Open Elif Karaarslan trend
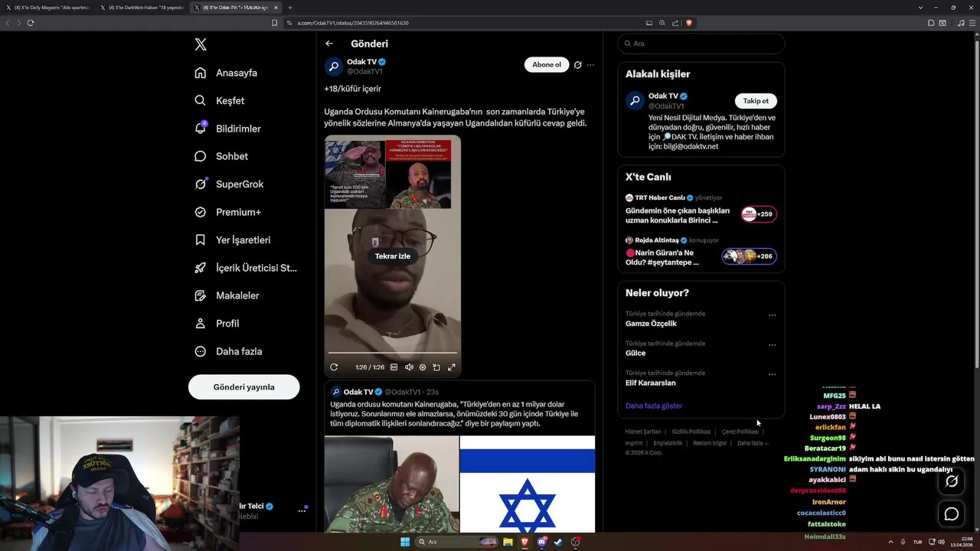Image resolution: width=980 pixels, height=551 pixels. [651, 383]
